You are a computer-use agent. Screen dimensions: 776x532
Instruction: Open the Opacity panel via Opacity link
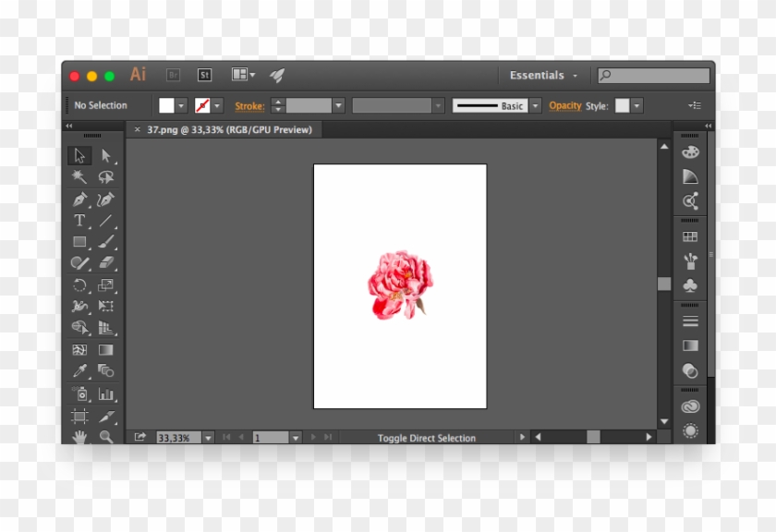565,105
